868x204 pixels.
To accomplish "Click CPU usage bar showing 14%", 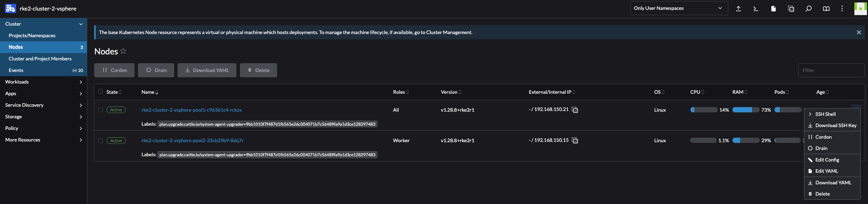I will click(x=704, y=110).
